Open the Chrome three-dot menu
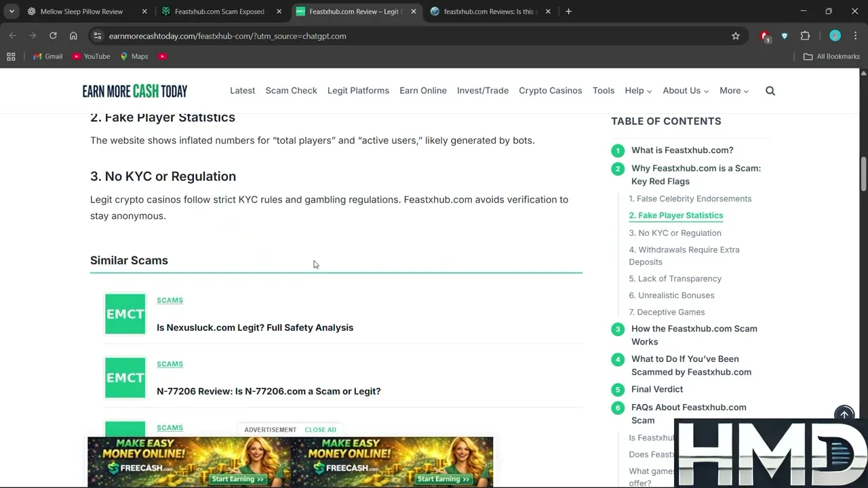The image size is (868, 488). pyautogui.click(x=854, y=36)
